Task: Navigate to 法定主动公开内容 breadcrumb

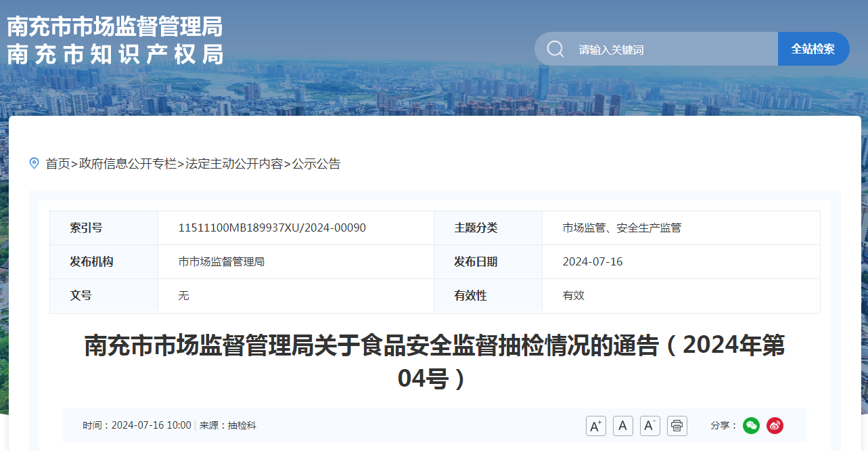Action: (234, 164)
